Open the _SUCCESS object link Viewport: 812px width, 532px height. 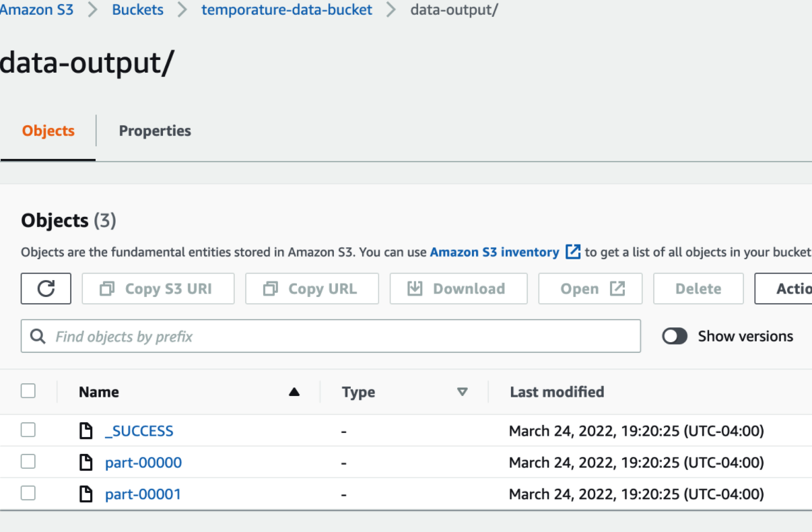pos(139,431)
